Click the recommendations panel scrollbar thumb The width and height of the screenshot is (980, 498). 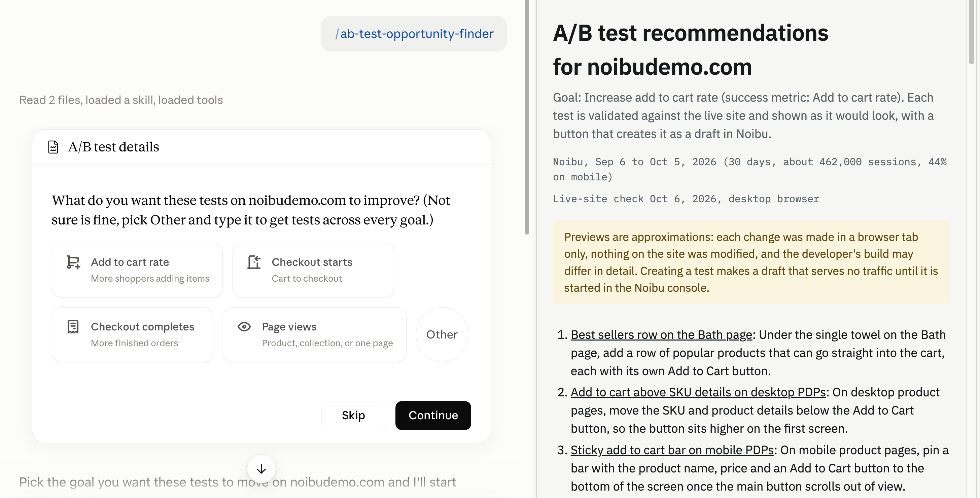point(971,32)
